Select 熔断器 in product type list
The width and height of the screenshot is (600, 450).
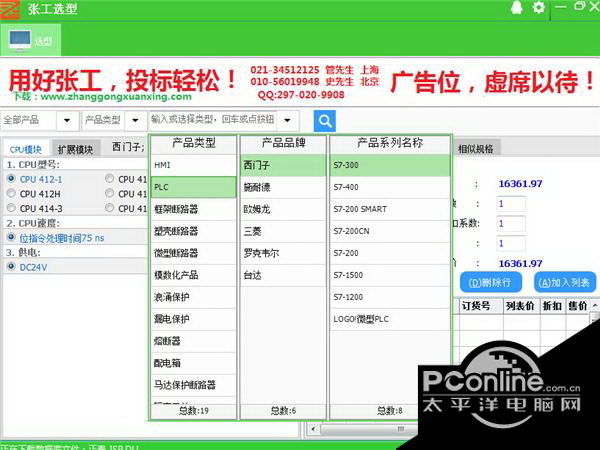pos(194,341)
